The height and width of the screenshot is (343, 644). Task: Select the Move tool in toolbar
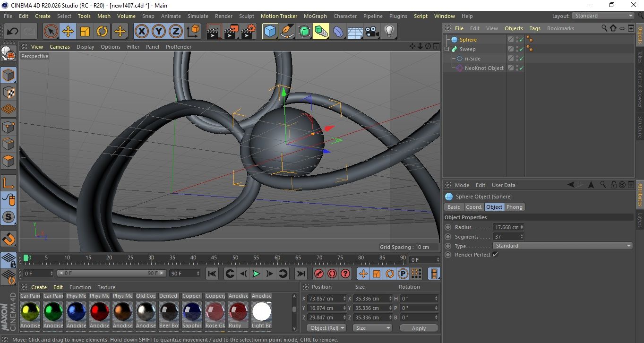click(x=68, y=32)
